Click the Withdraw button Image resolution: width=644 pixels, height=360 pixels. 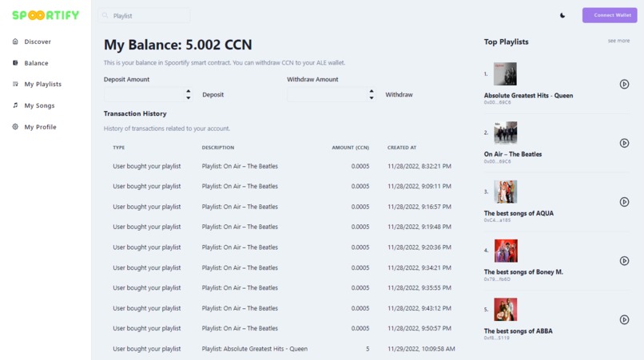(399, 94)
